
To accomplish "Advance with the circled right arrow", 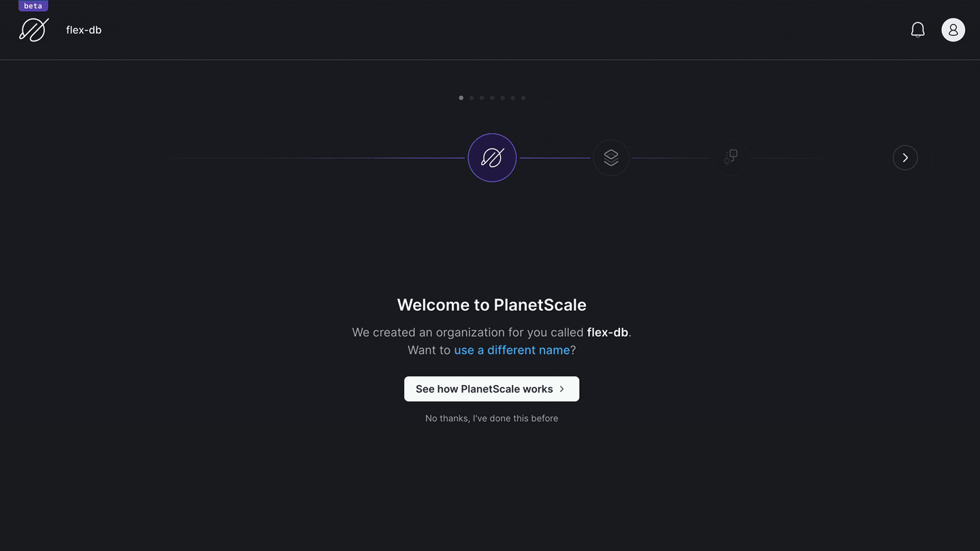I will tap(905, 158).
